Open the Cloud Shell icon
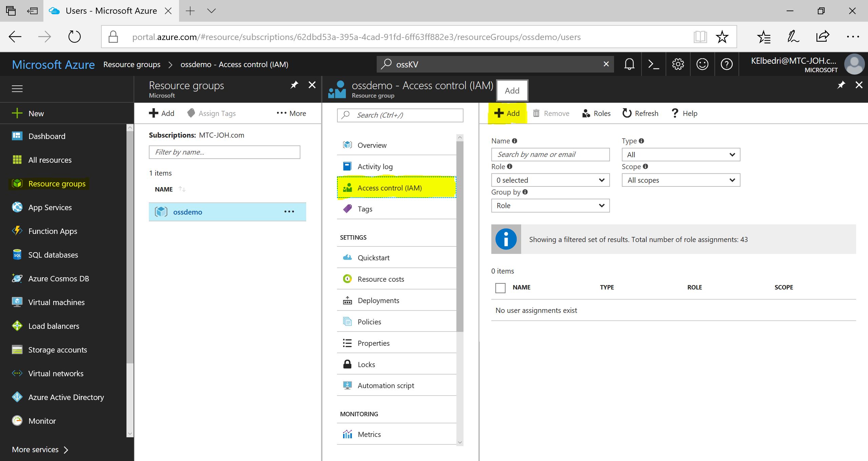This screenshot has width=868, height=461. [x=653, y=64]
